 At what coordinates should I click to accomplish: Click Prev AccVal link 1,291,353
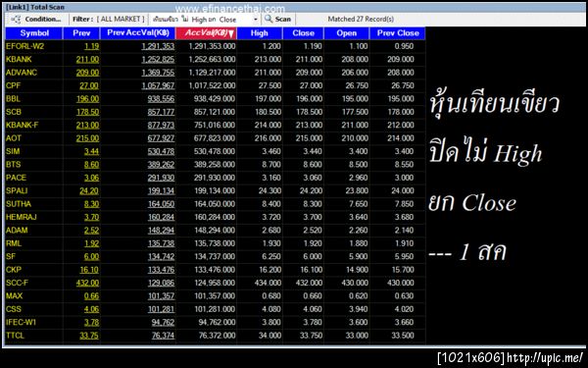point(158,46)
